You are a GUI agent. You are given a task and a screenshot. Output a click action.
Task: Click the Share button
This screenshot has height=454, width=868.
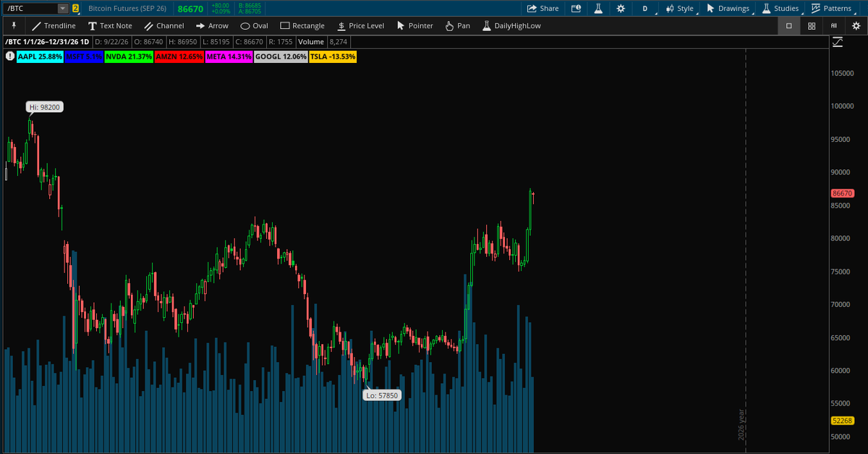543,8
